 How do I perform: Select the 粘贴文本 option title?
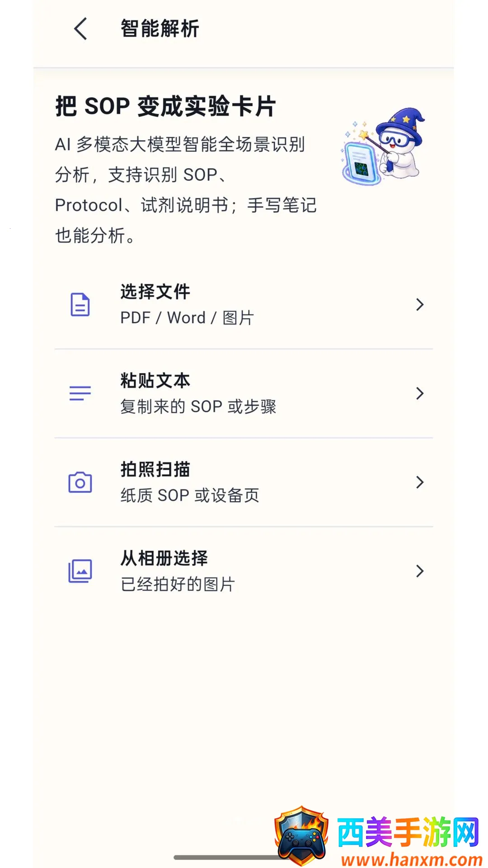155,381
